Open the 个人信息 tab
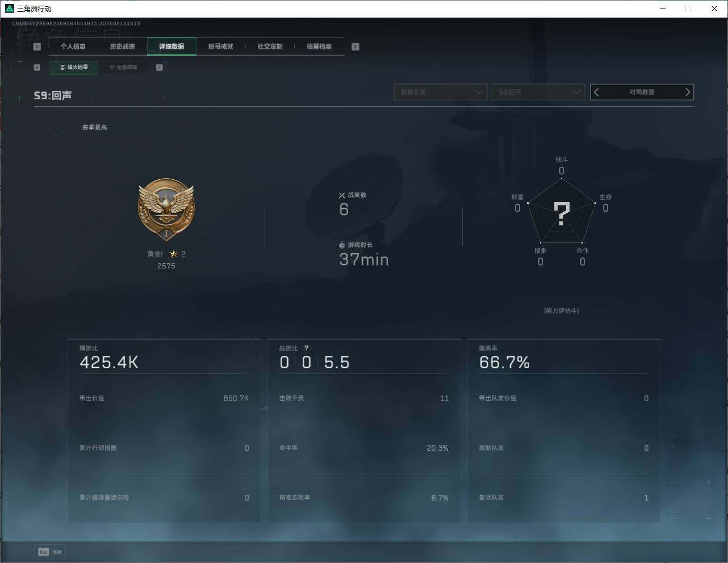728x563 pixels. pos(73,47)
